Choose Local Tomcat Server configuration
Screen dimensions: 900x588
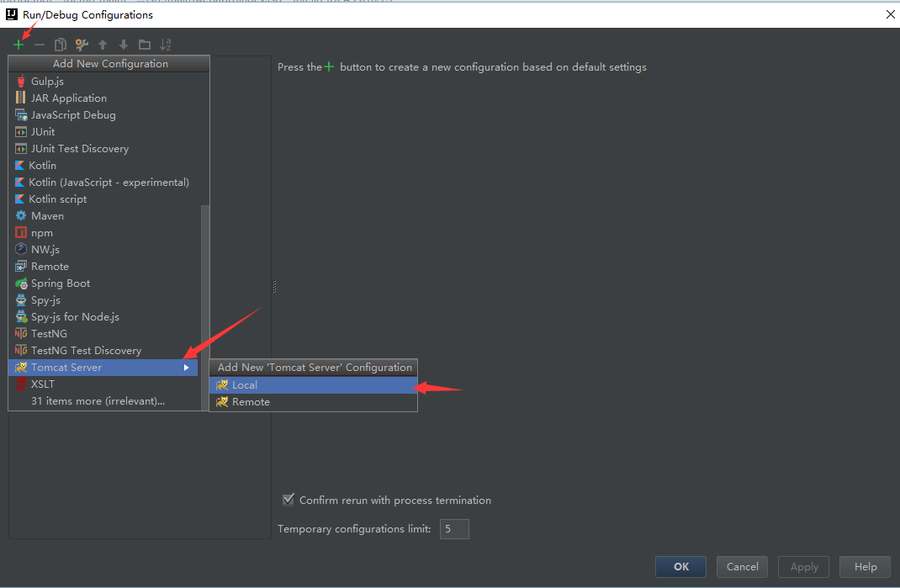pyautogui.click(x=314, y=384)
